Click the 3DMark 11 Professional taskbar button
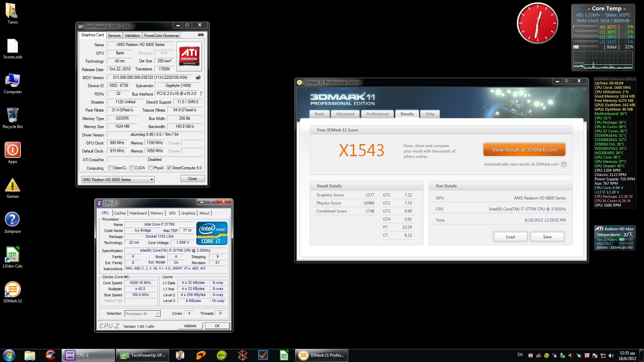644x362 pixels. point(321,355)
